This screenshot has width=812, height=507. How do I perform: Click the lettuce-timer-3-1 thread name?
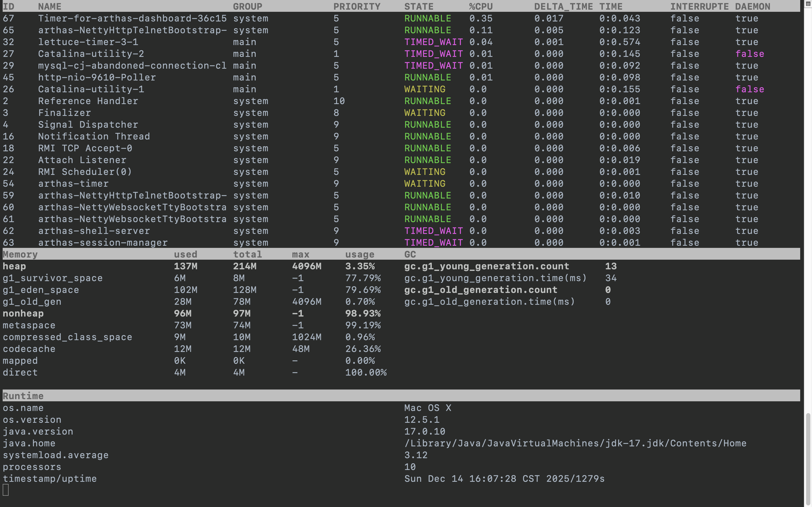88,42
